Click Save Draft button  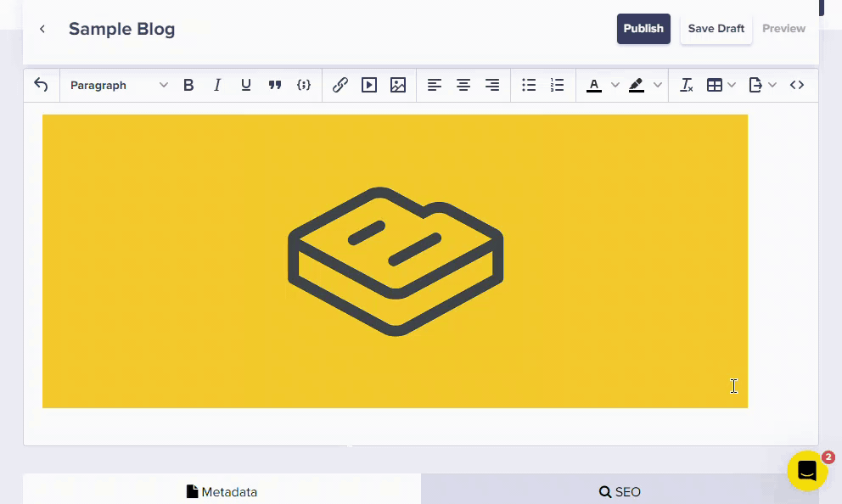coord(716,29)
